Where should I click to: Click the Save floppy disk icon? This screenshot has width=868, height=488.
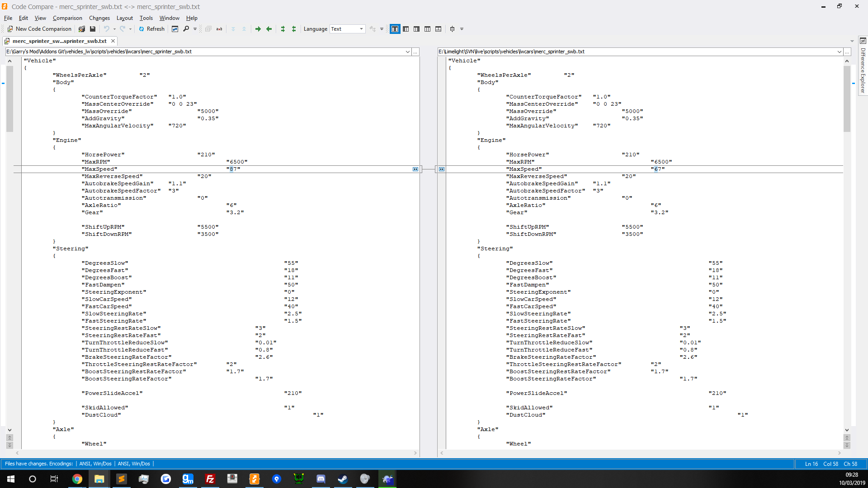pos(93,29)
